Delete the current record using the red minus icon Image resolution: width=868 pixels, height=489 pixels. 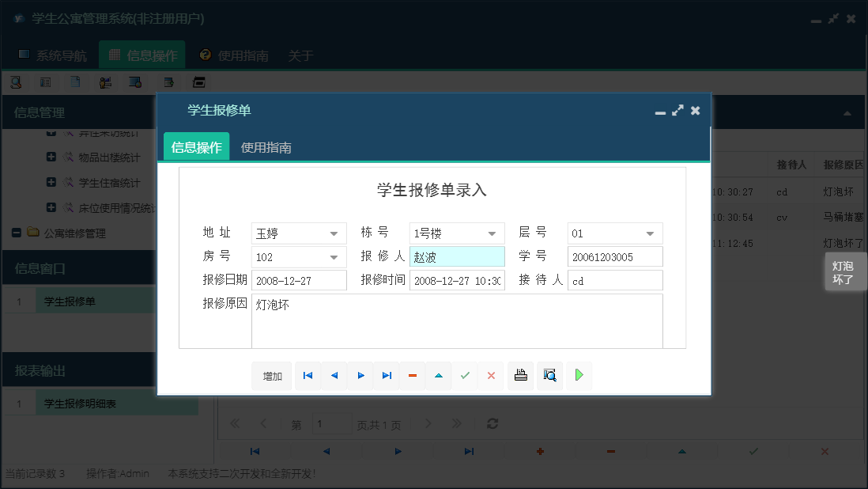point(412,375)
